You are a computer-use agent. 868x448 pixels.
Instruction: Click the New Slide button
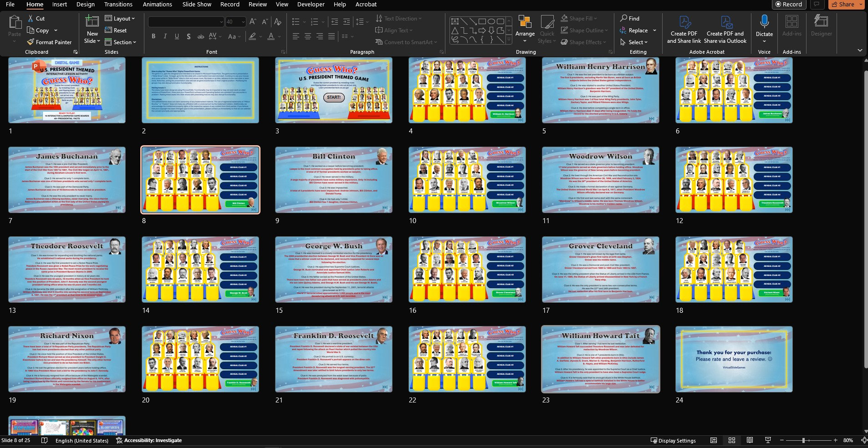tap(92, 27)
